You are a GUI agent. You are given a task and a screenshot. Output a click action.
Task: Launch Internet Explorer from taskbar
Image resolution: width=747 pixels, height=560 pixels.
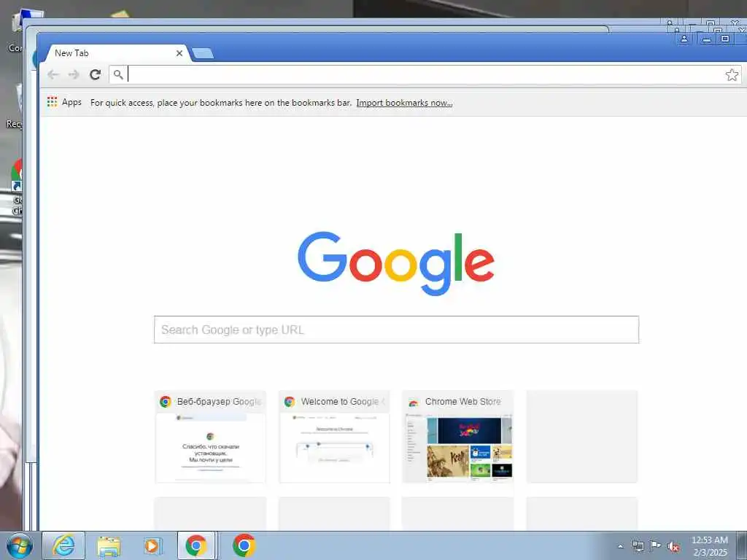[x=63, y=545]
